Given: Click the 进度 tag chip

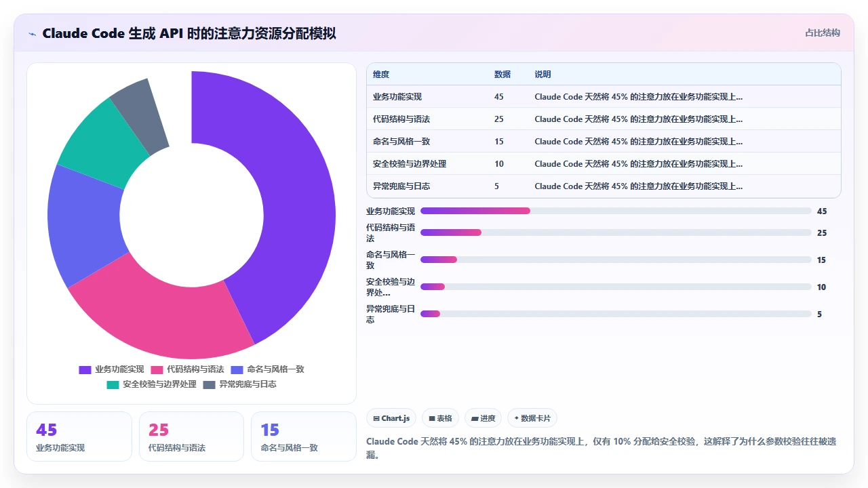Looking at the screenshot, I should [x=483, y=418].
